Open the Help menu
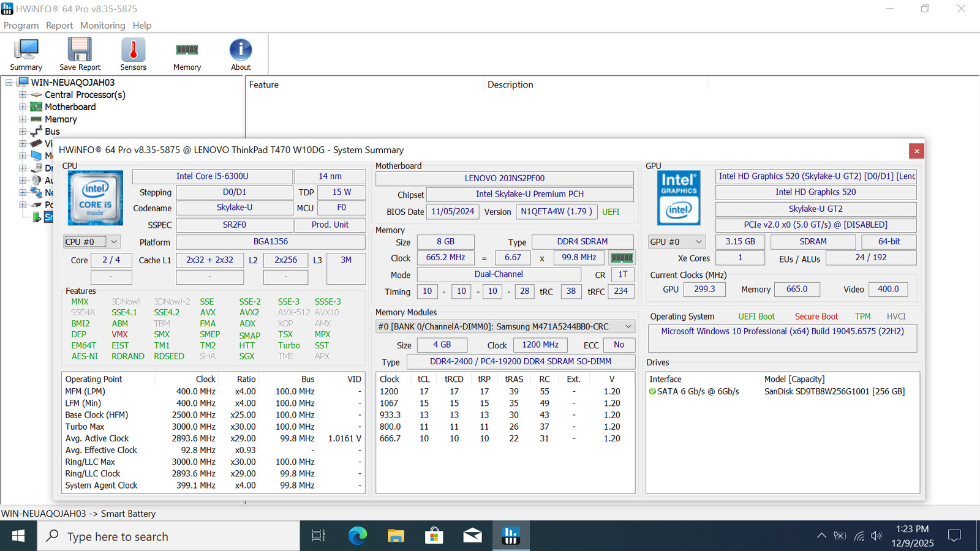Screen dimensions: 980x551 click(x=142, y=25)
